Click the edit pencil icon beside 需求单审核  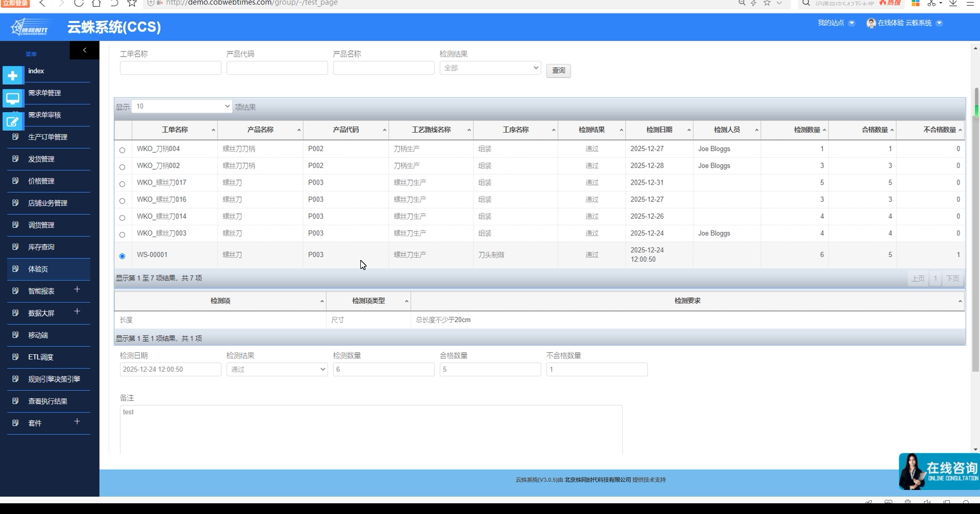pyautogui.click(x=13, y=121)
